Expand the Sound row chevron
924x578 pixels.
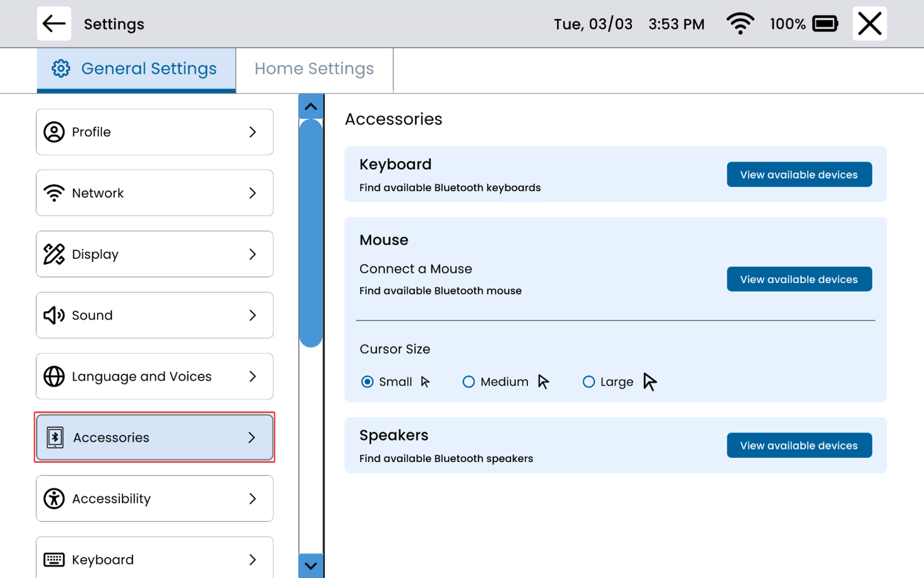click(x=252, y=316)
